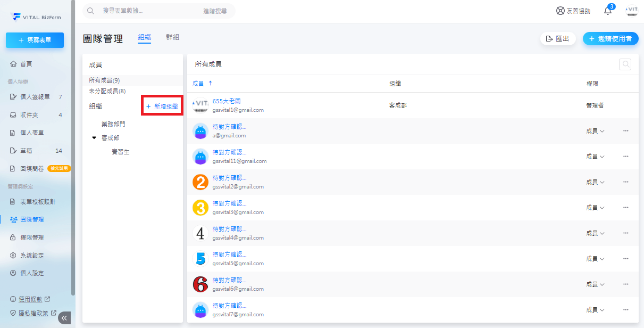Open 首頁 home in sidebar
The image size is (644, 328).
26,64
